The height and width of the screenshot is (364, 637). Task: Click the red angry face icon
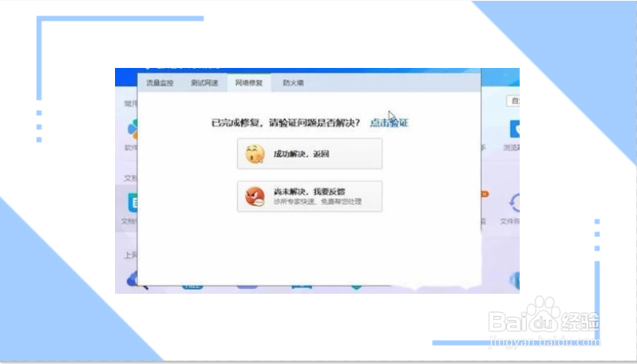coord(255,196)
